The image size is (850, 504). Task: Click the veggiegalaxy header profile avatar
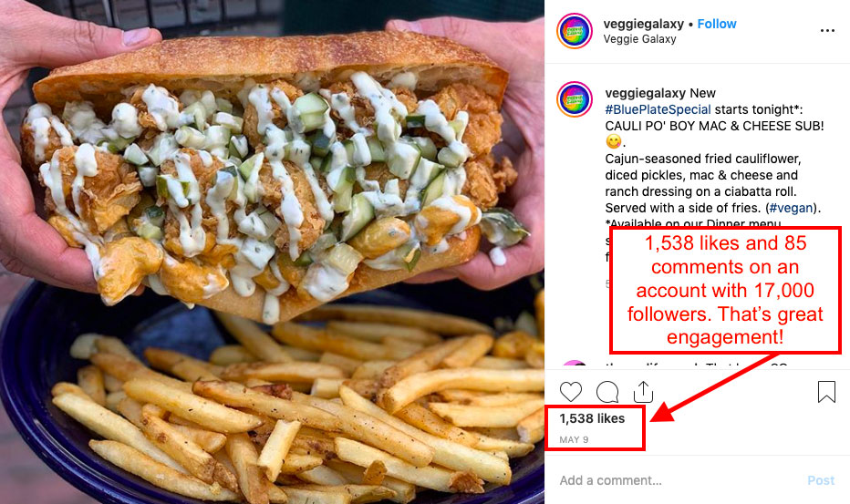pyautogui.click(x=574, y=31)
